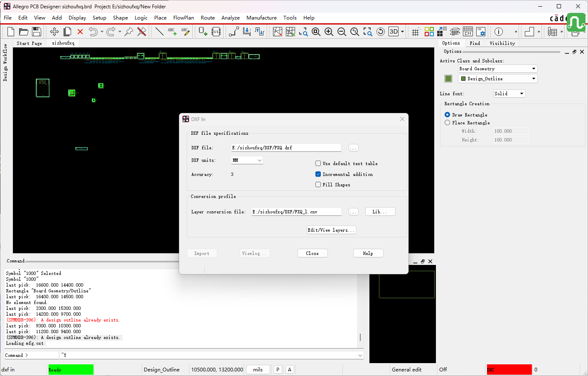Click the New file icon
Image resolution: width=588 pixels, height=376 pixels.
(11, 32)
